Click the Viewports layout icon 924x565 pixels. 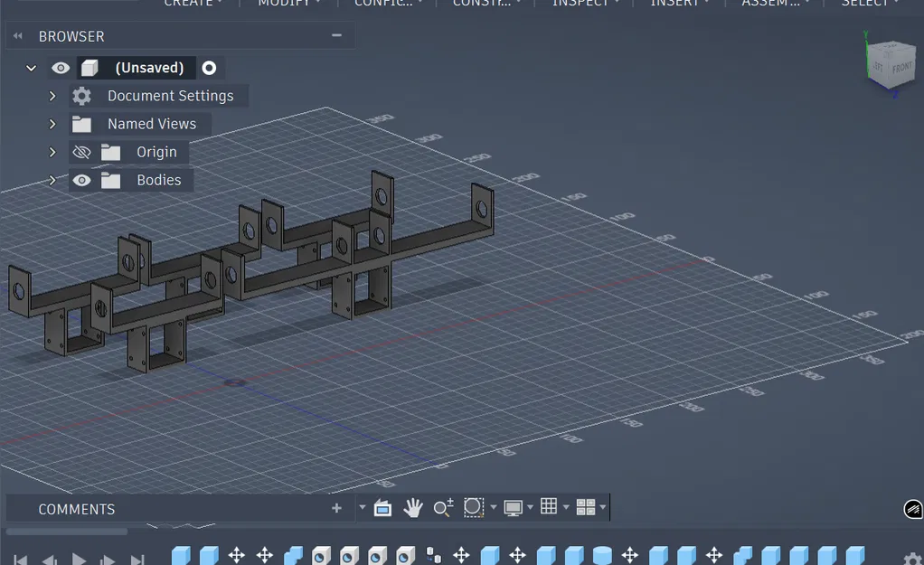tap(586, 507)
